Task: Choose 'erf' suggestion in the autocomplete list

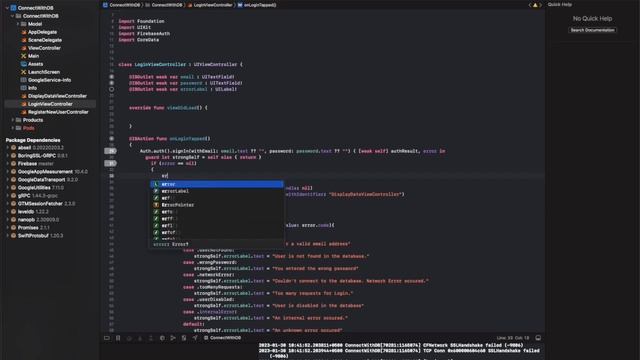Action: coord(217,198)
